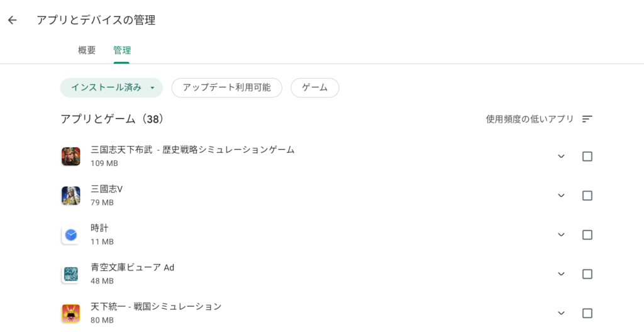Open the sort order icon beside 使用頻度の低いアプリ

[x=587, y=119]
